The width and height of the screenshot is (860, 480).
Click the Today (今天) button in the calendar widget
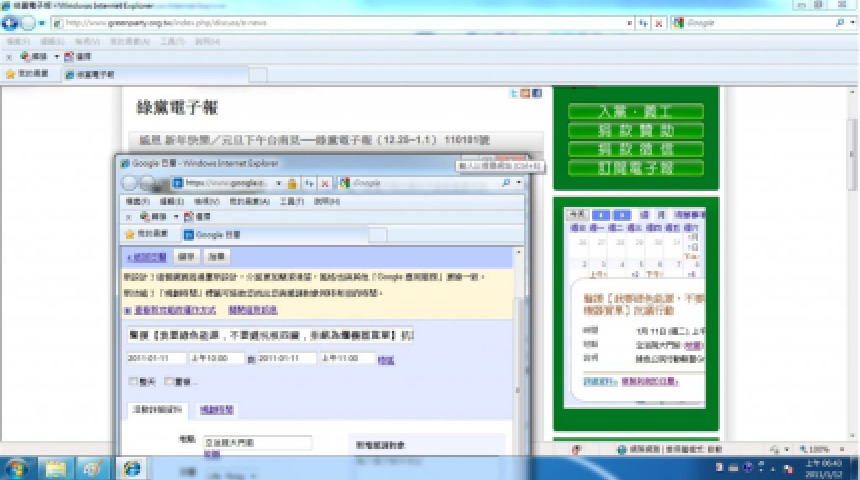coord(578,214)
